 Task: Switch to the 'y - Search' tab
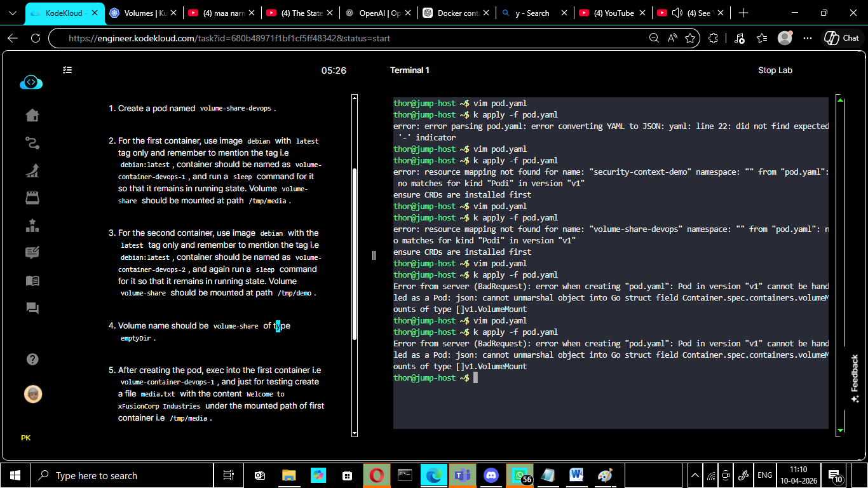[x=535, y=13]
